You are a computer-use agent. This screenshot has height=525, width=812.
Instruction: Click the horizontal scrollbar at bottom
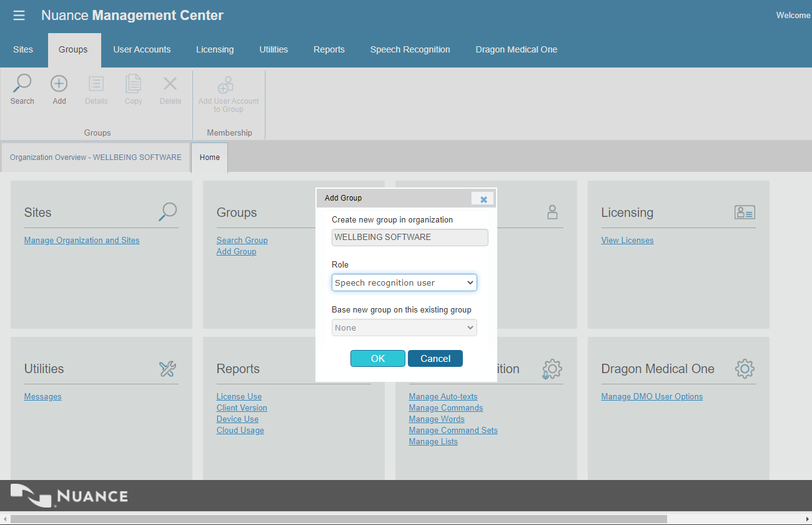pyautogui.click(x=339, y=519)
